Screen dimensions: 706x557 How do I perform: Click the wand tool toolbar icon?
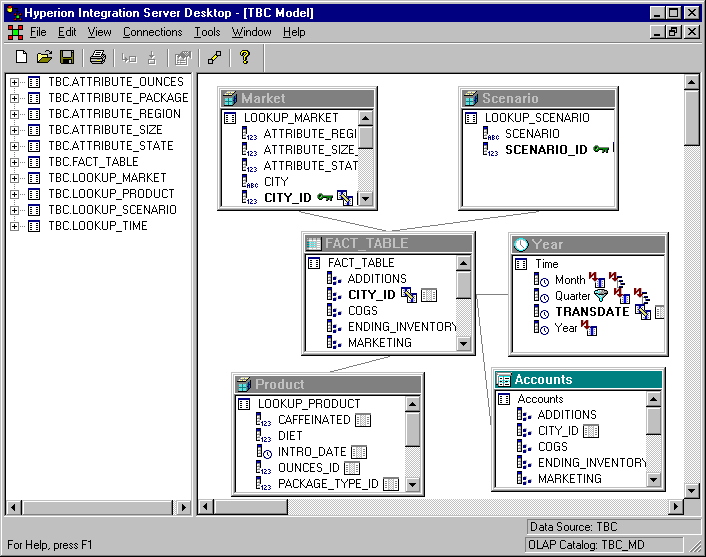click(214, 57)
